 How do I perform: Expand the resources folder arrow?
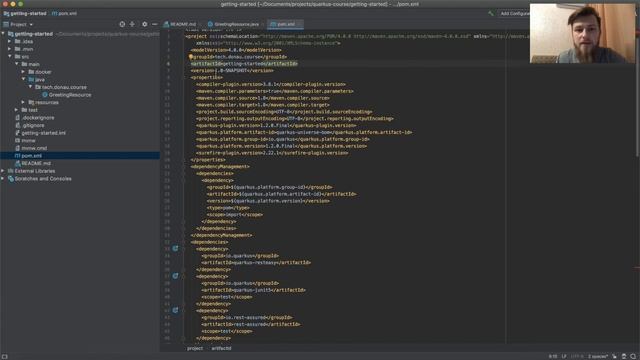coord(24,102)
